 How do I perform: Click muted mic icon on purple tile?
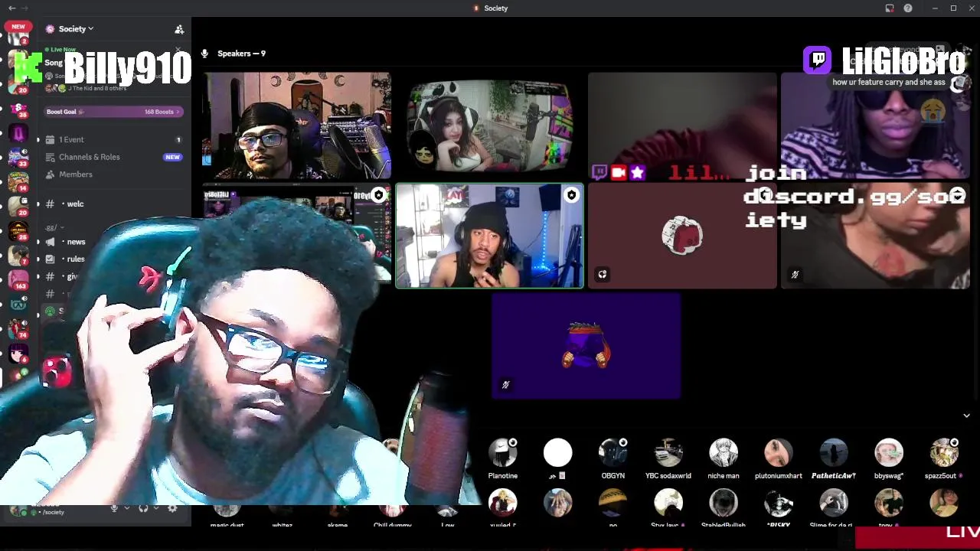506,385
